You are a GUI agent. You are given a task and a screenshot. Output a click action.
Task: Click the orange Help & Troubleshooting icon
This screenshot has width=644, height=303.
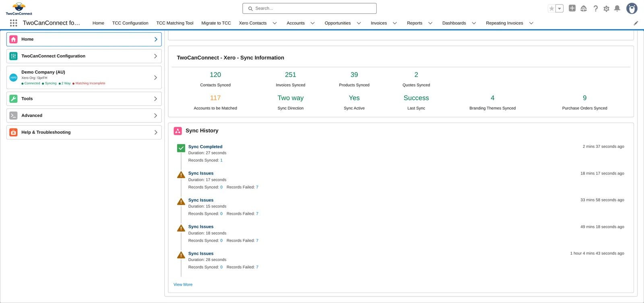13,132
